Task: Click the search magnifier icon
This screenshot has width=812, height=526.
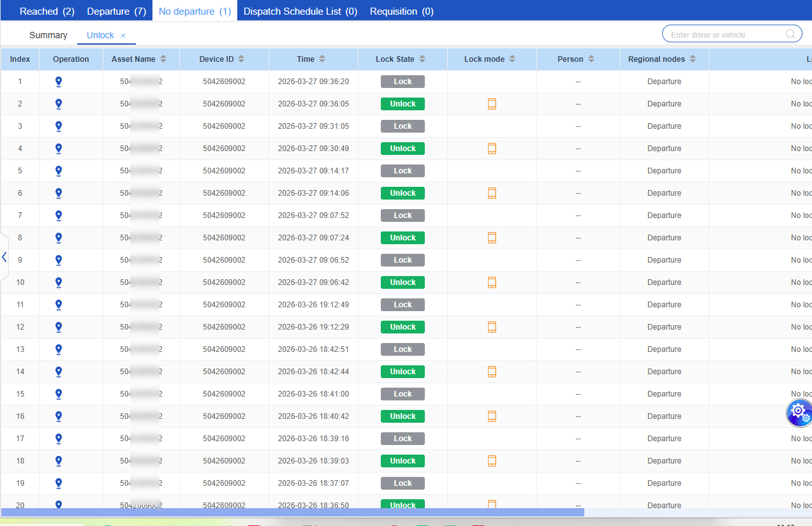Action: tap(790, 34)
